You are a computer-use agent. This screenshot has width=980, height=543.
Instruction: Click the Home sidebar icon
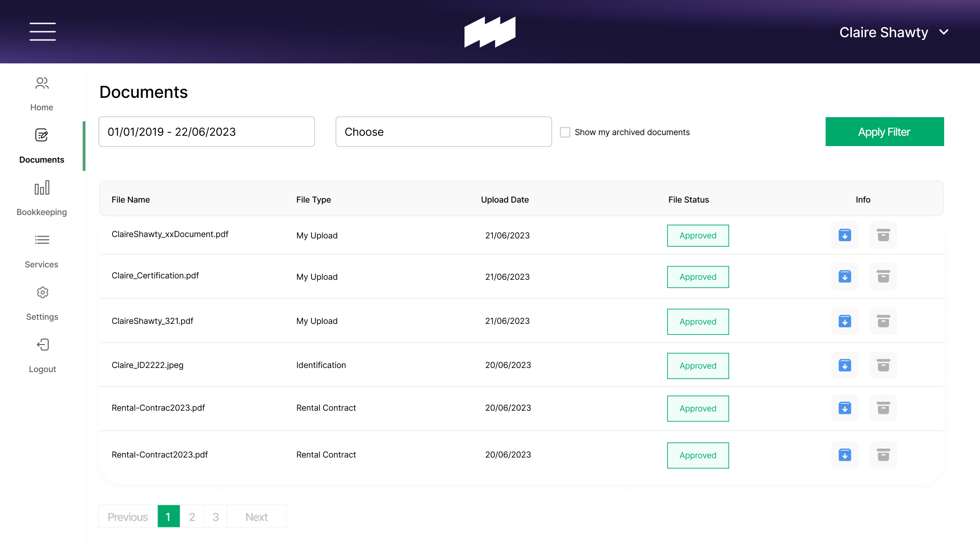pyautogui.click(x=42, y=83)
